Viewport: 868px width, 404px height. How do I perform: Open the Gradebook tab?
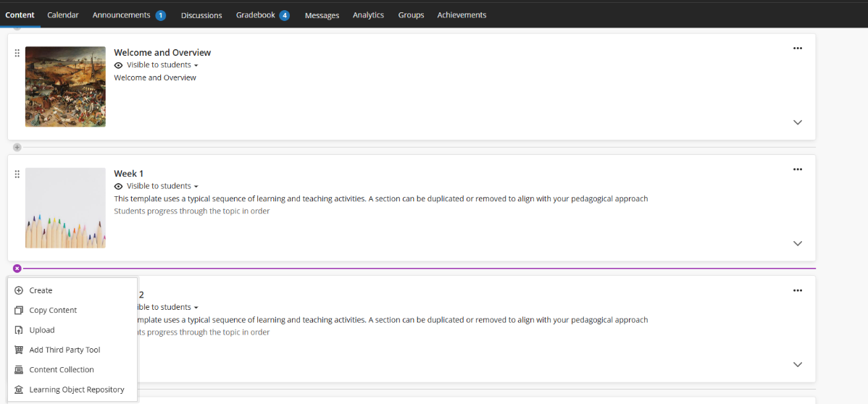255,15
